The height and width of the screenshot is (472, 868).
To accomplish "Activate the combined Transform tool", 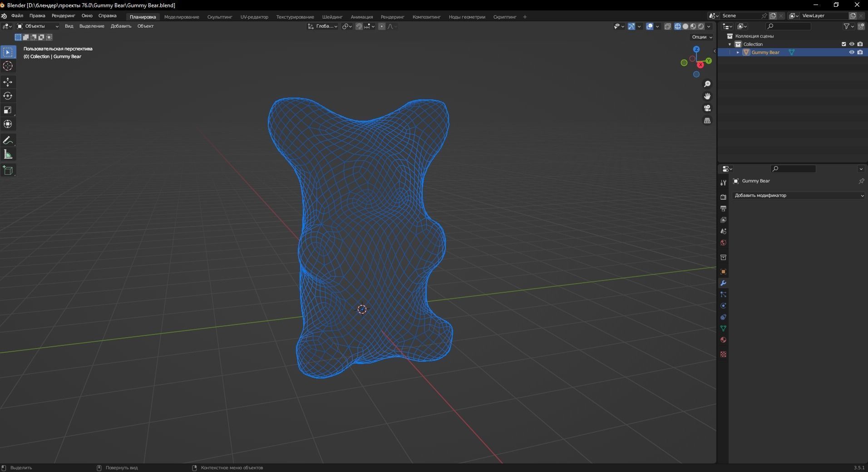I will [8, 124].
